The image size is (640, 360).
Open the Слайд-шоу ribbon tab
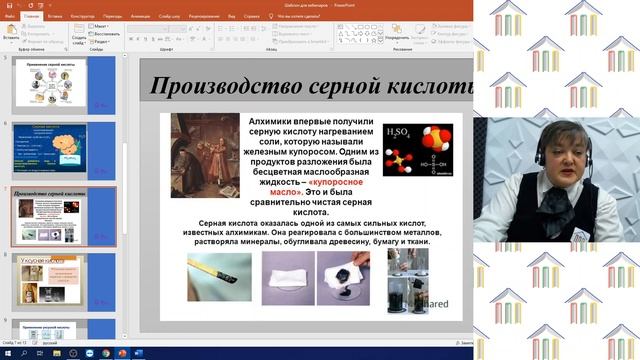pyautogui.click(x=169, y=16)
